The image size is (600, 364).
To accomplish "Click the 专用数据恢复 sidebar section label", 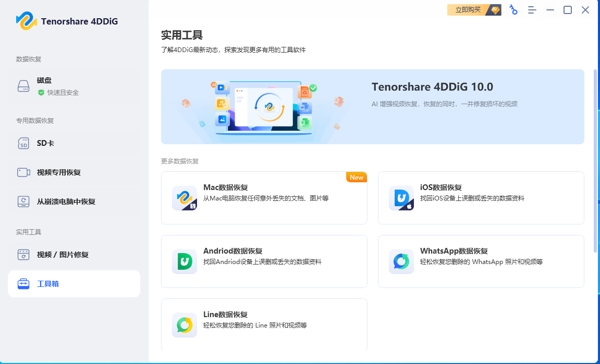I will [x=35, y=121].
